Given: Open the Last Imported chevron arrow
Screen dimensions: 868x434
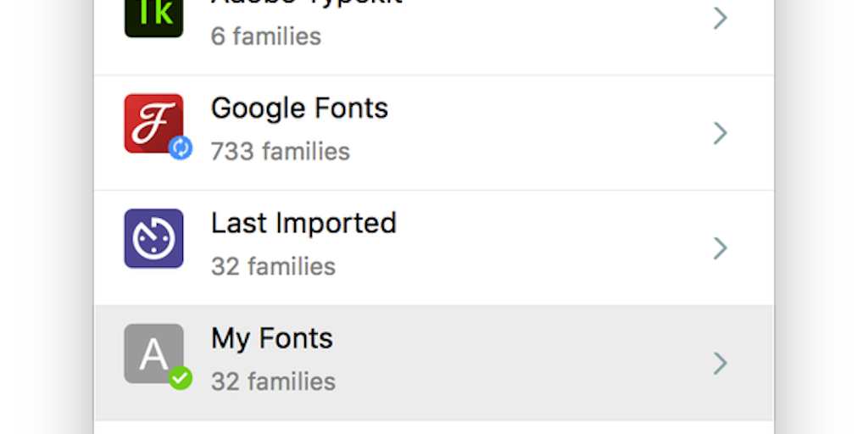Looking at the screenshot, I should 720,248.
